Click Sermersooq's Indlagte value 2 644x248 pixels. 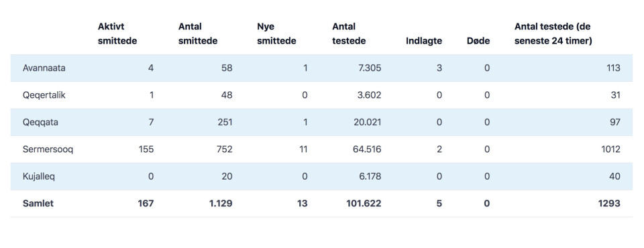tap(439, 149)
